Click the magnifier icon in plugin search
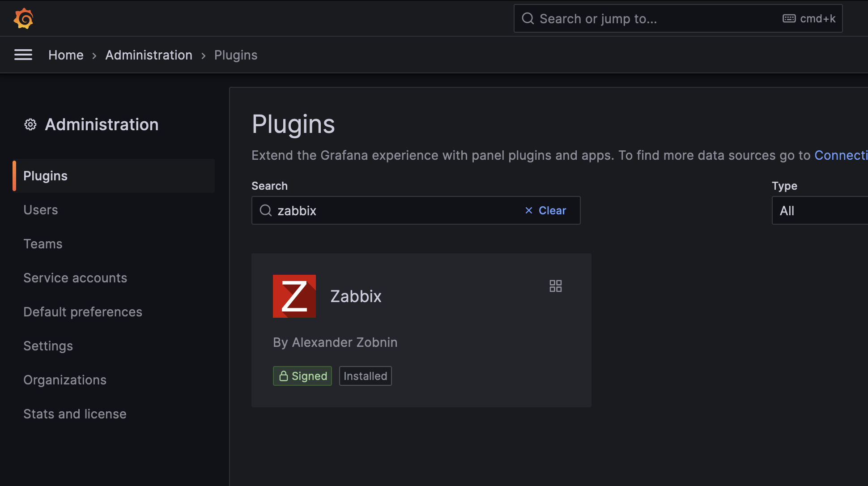 tap(265, 210)
